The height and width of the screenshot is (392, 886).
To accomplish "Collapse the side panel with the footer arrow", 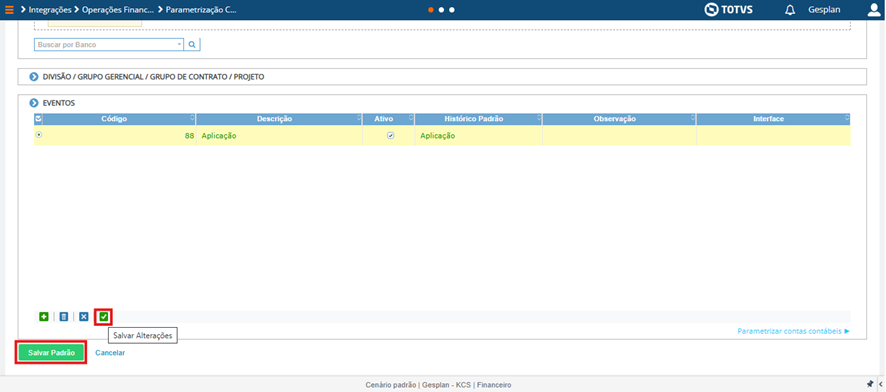I will tap(880, 384).
